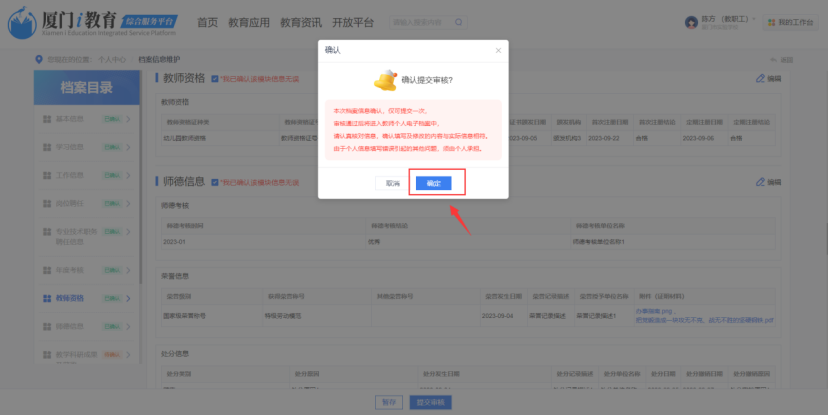
Task: Click the bell icon in the dialog
Action: (384, 80)
